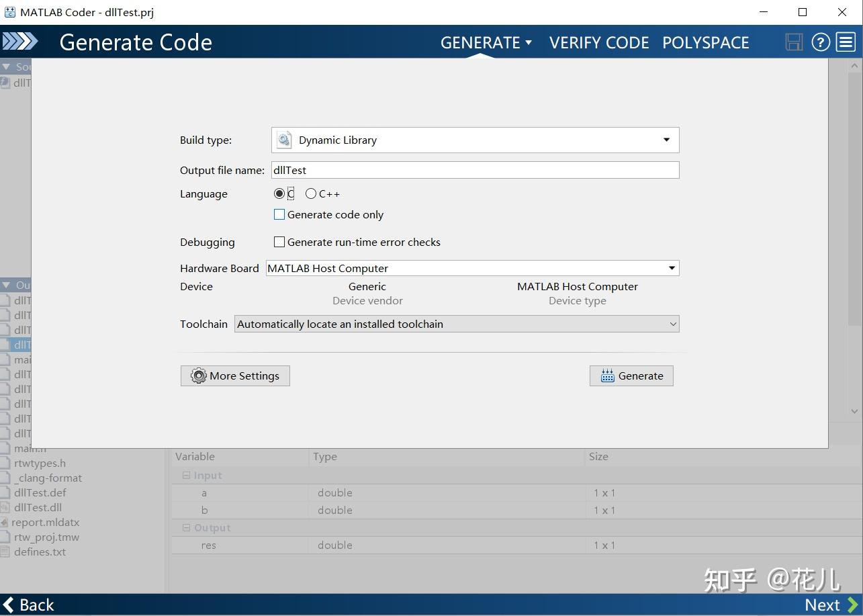Open the Toolchain selection dropdown

674,324
